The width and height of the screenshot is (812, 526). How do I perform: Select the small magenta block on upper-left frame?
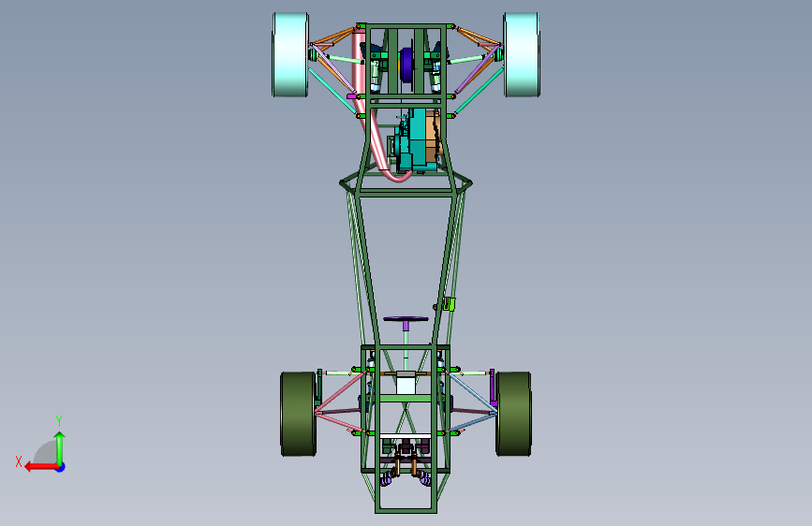[x=351, y=96]
